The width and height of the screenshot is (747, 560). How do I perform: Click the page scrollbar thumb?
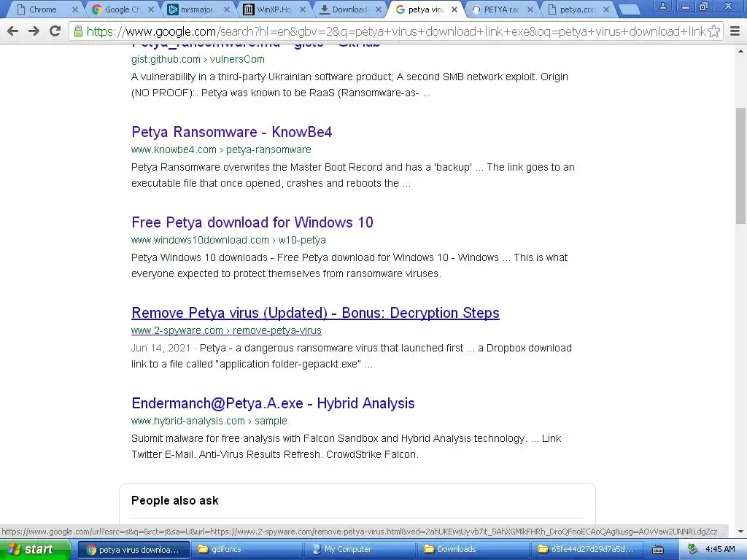[x=740, y=166]
